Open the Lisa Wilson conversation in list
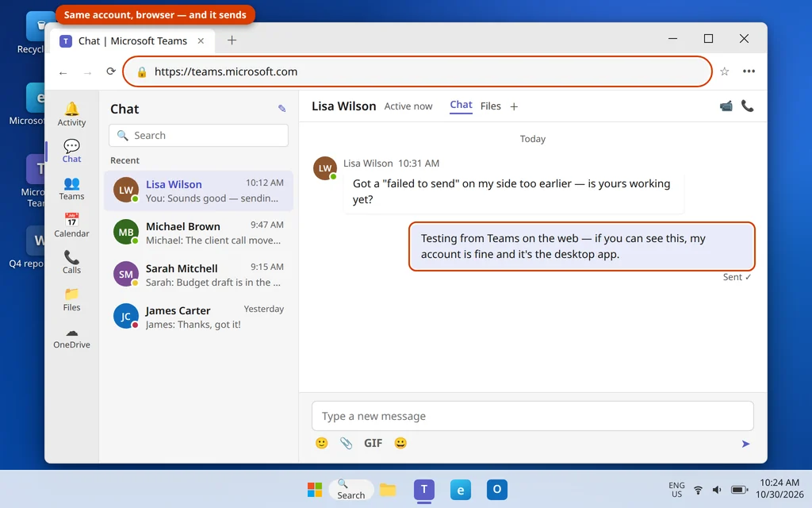The height and width of the screenshot is (508, 812). pos(198,190)
